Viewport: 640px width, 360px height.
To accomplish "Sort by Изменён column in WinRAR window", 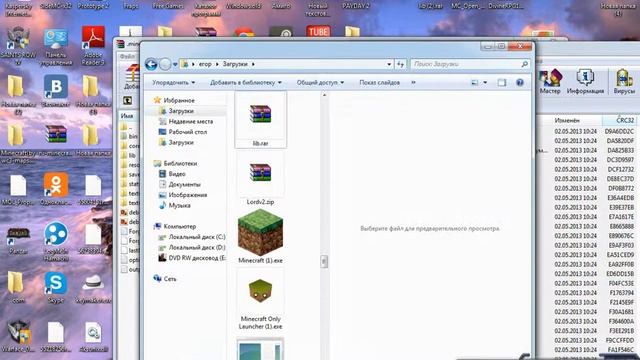I will click(567, 120).
